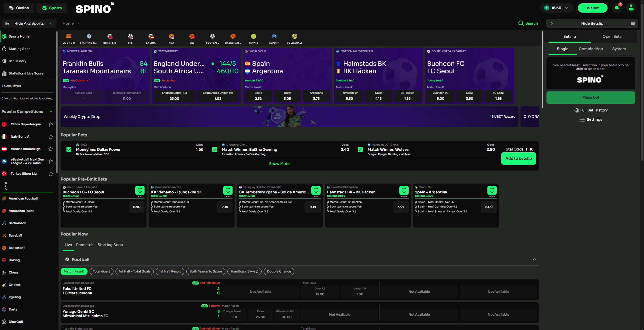Open the Süper Lig shortcut icon

click(x=110, y=36)
